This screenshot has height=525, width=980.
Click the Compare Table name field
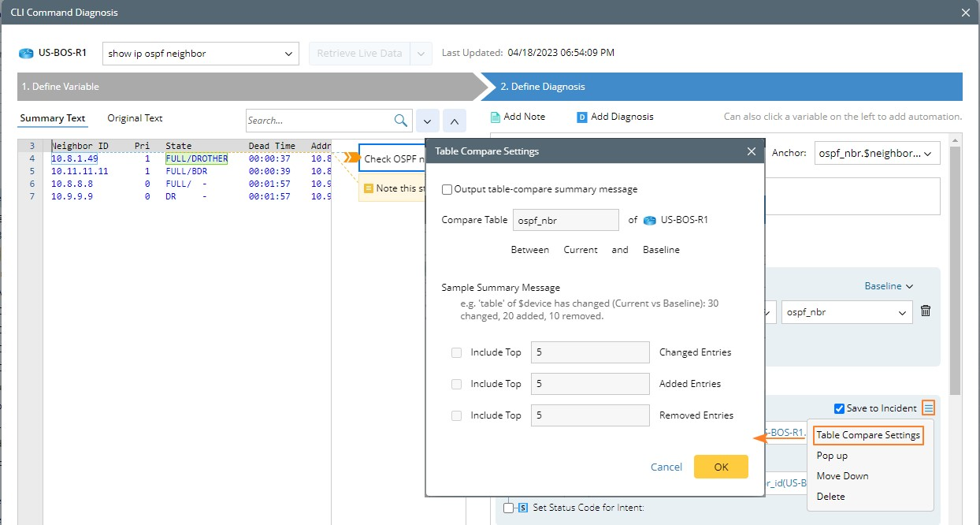pos(566,221)
